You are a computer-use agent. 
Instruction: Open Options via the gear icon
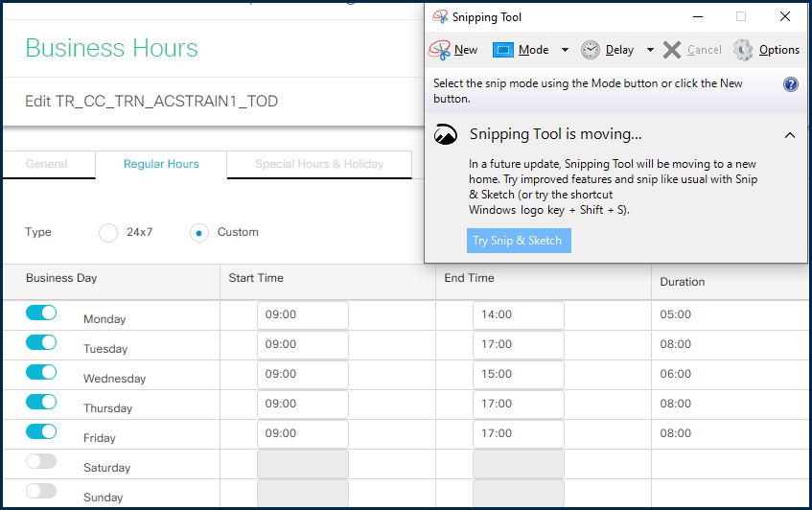click(x=743, y=50)
